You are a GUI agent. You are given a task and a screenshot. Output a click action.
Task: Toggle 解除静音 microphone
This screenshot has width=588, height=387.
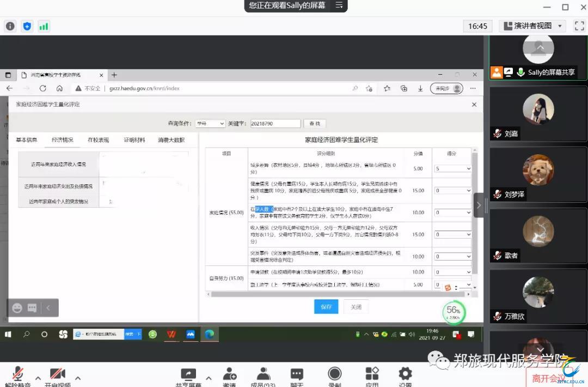(18, 375)
